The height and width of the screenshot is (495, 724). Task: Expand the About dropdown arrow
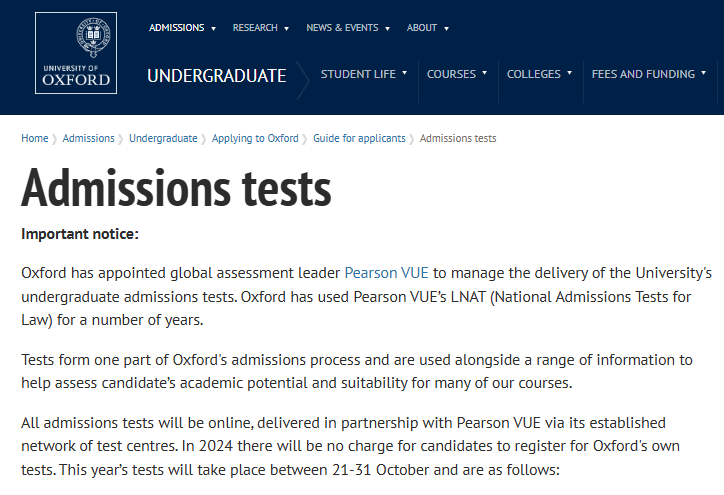pyautogui.click(x=446, y=29)
